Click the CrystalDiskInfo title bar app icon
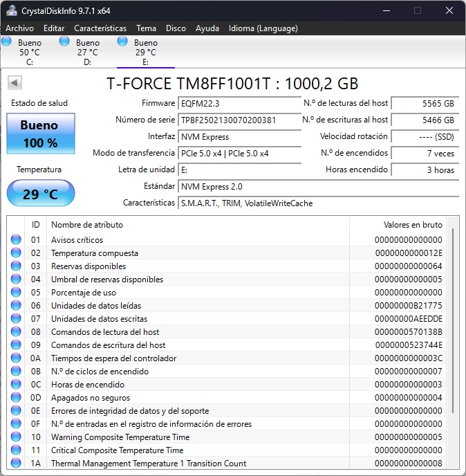The image size is (466, 476). [x=11, y=11]
